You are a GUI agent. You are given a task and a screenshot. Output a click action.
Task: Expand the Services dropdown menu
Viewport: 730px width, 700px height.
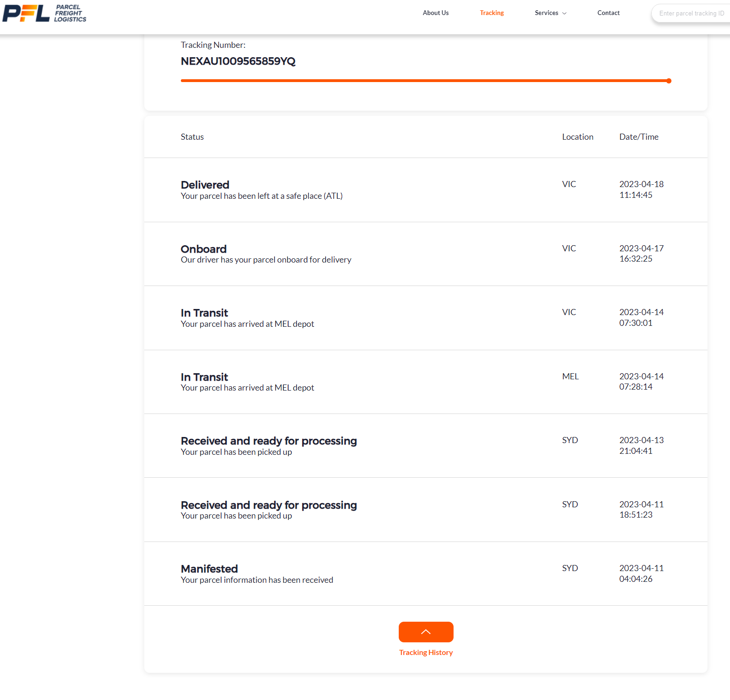pyautogui.click(x=551, y=13)
